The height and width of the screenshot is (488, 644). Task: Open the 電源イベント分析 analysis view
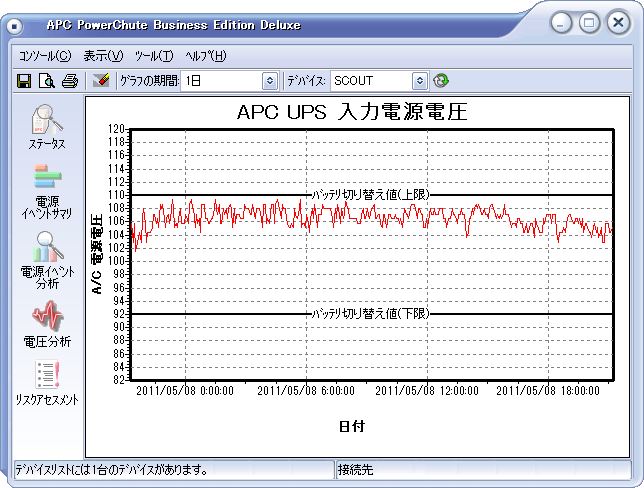[x=47, y=260]
